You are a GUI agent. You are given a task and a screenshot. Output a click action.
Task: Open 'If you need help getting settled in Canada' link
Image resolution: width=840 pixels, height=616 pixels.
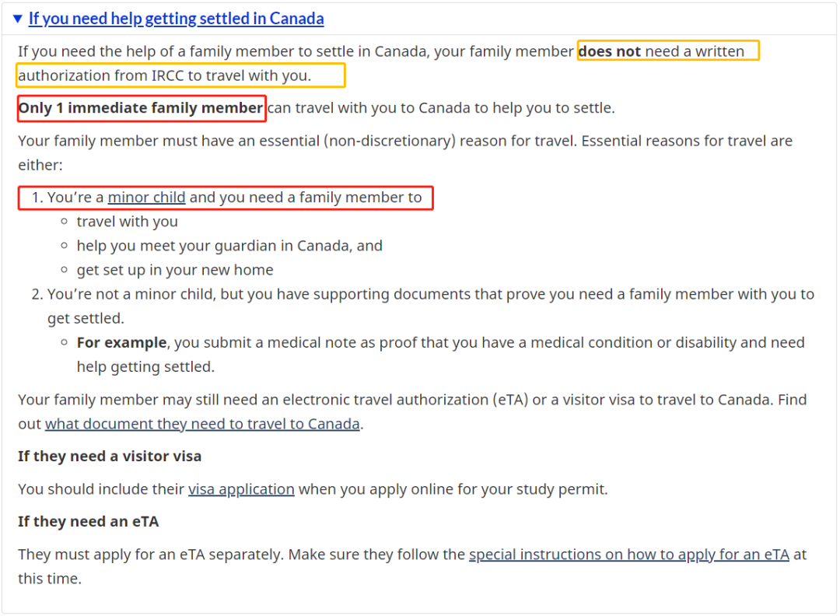click(x=177, y=19)
